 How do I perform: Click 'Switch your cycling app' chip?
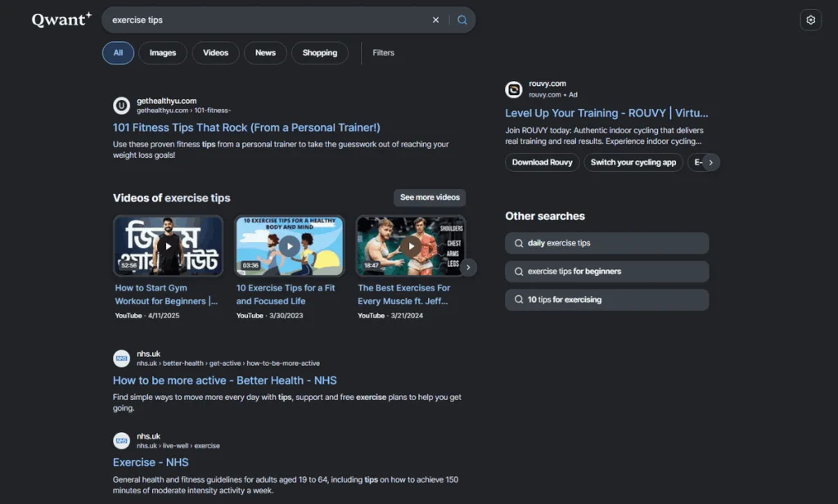[633, 163]
